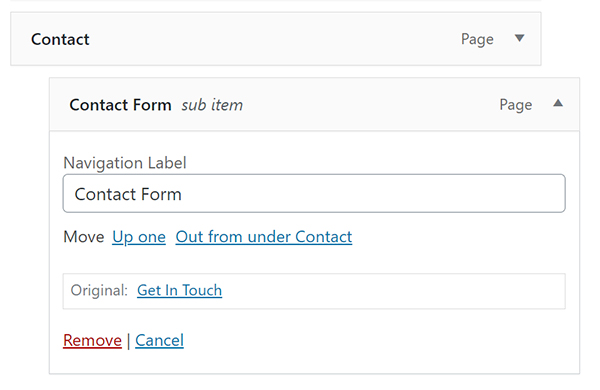
Task: Select the Contact menu item title
Action: pos(60,39)
